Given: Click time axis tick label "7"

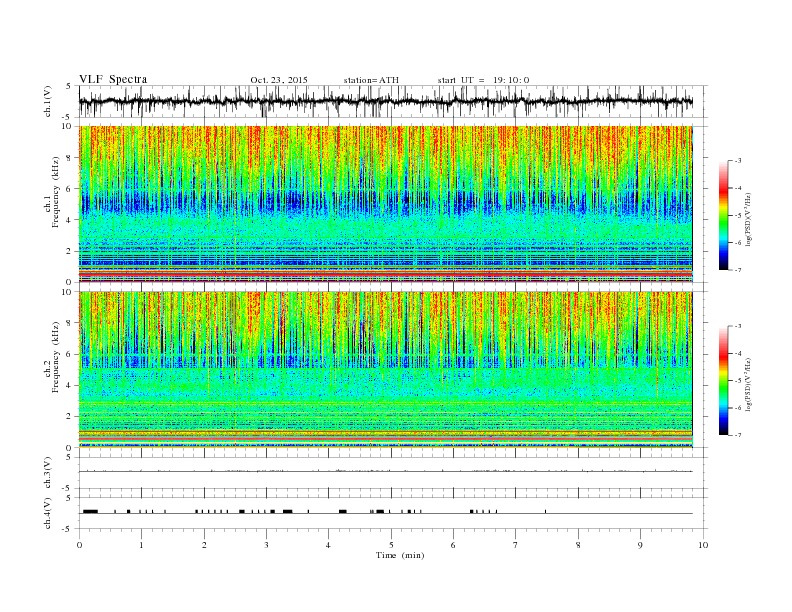Looking at the screenshot, I should pos(516,545).
